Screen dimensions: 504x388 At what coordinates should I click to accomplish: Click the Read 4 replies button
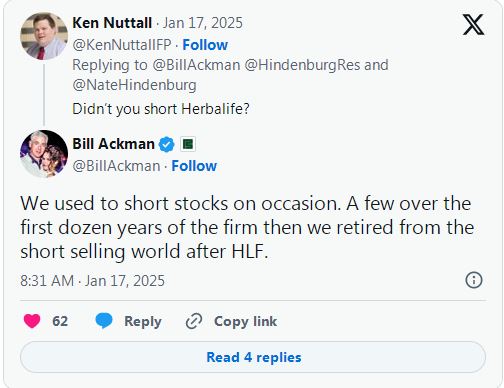(x=253, y=357)
